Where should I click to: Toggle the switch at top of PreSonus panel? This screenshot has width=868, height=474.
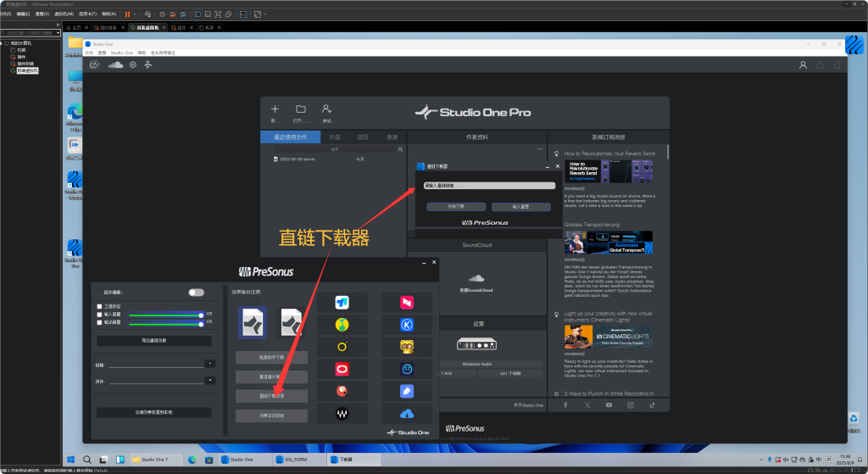pos(196,293)
